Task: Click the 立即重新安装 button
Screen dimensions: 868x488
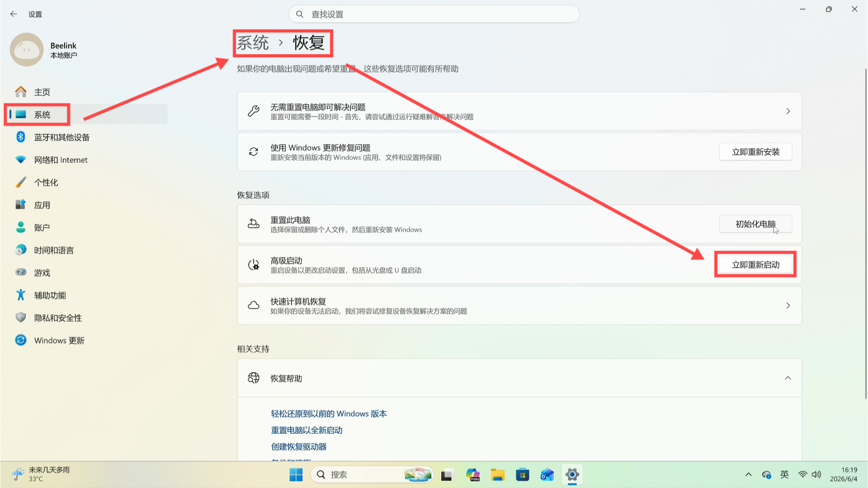Action: [755, 152]
